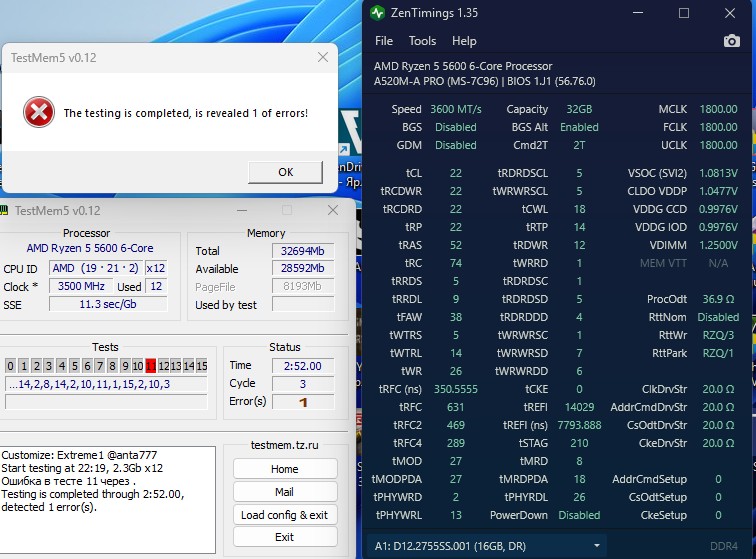This screenshot has width=756, height=559.
Task: Click the PowerDown value Disabled
Action: pyautogui.click(x=579, y=515)
